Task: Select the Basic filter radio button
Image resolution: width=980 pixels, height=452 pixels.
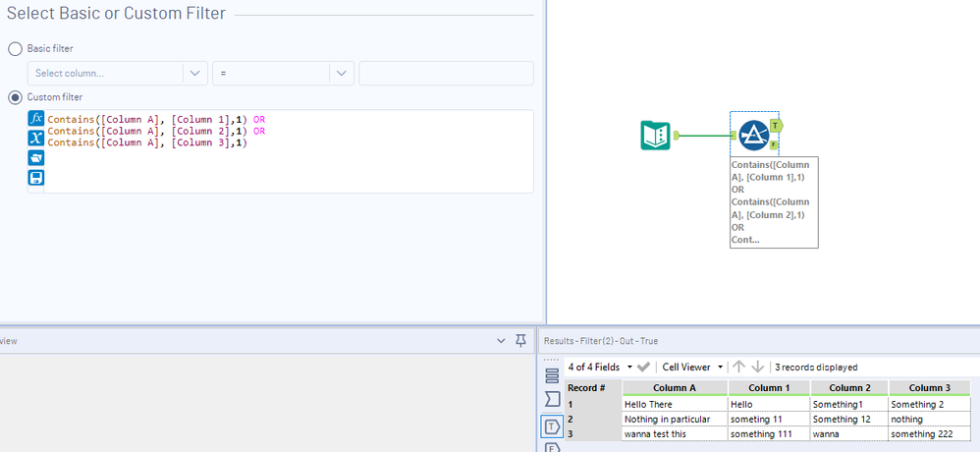Action: [x=15, y=49]
